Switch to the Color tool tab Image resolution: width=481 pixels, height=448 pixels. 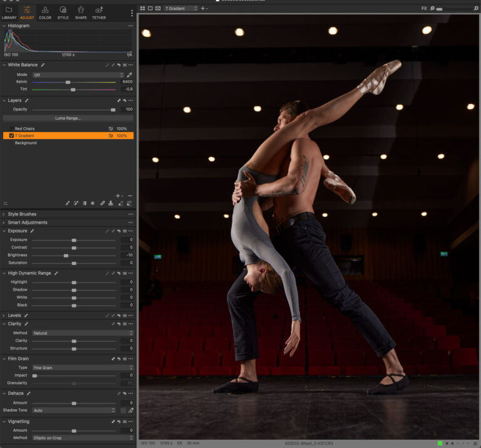(x=45, y=13)
